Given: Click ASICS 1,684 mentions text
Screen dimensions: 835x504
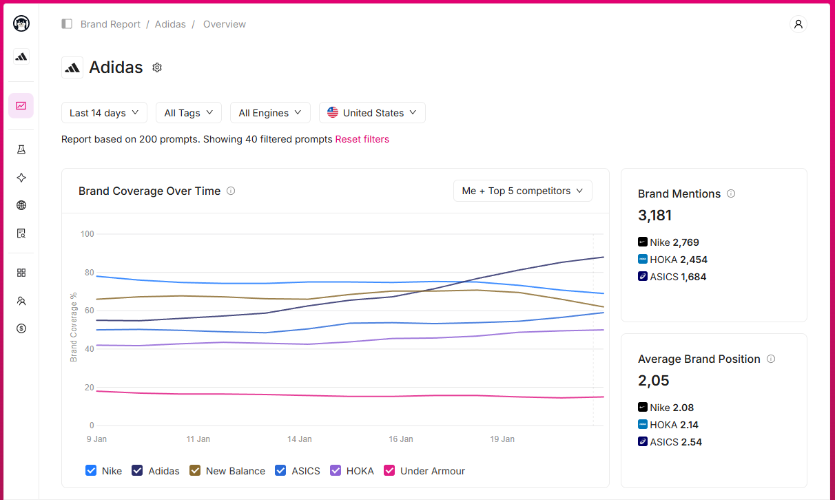Looking at the screenshot, I should pyautogui.click(x=679, y=277).
